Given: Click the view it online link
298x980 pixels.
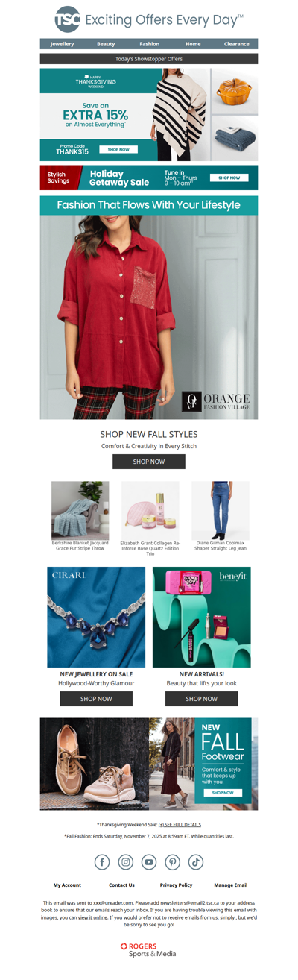Looking at the screenshot, I should [92, 917].
